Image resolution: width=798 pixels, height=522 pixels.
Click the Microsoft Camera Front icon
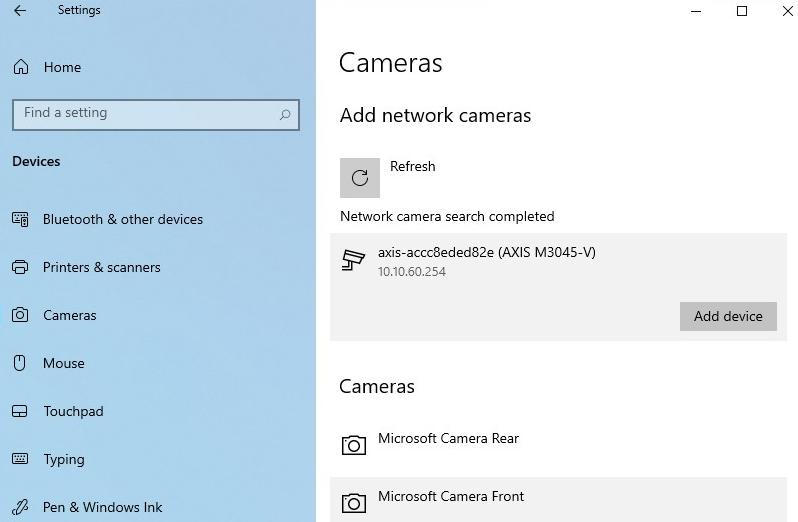[x=354, y=503]
